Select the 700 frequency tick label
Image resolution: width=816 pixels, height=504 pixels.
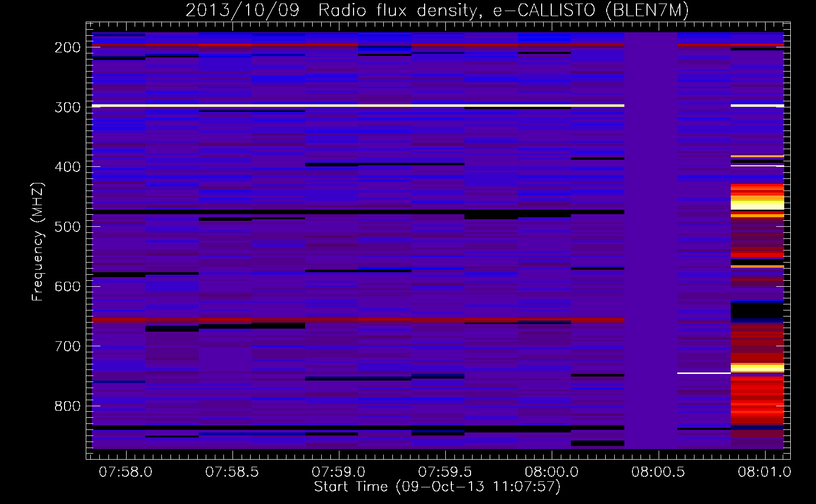point(68,346)
